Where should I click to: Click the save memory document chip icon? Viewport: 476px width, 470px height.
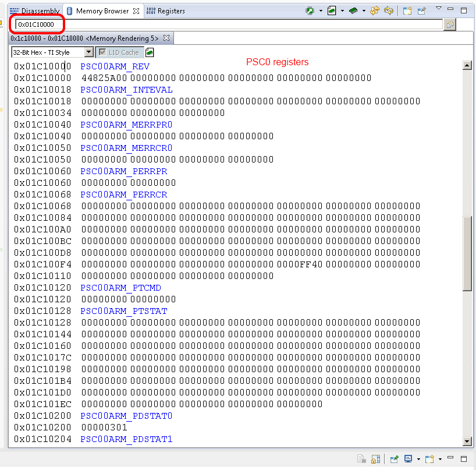pyautogui.click(x=332, y=11)
